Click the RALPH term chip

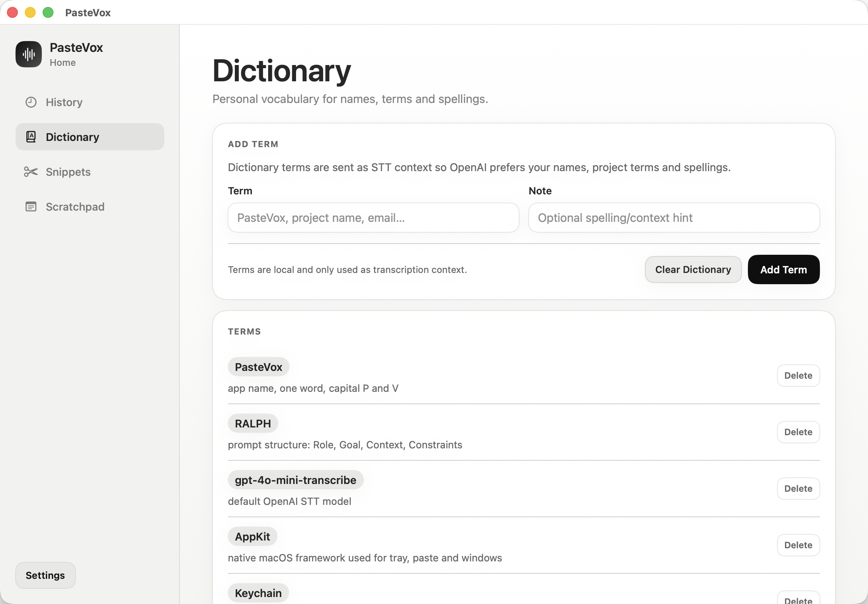click(x=253, y=423)
